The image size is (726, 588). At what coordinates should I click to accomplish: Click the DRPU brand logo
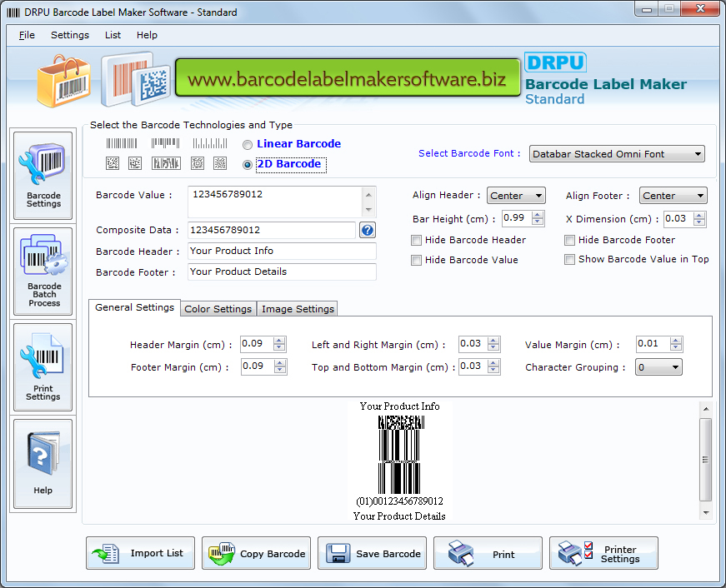pyautogui.click(x=556, y=62)
